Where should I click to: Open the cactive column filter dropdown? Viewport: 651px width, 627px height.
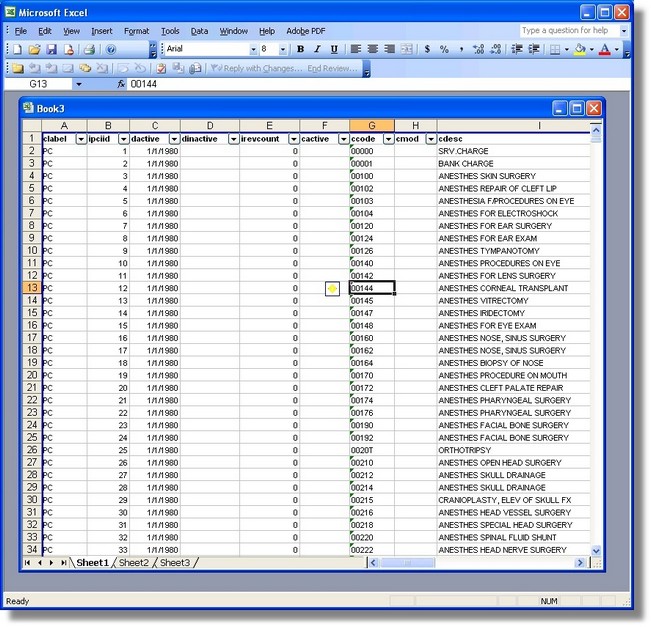(343, 139)
